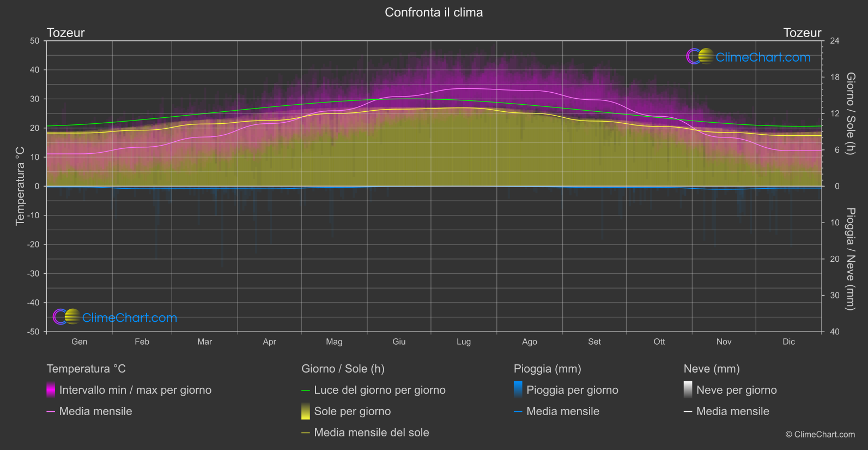Toggle 'Intervallo min / max per giorno' legend swatch
The image size is (868, 450).
[x=51, y=390]
